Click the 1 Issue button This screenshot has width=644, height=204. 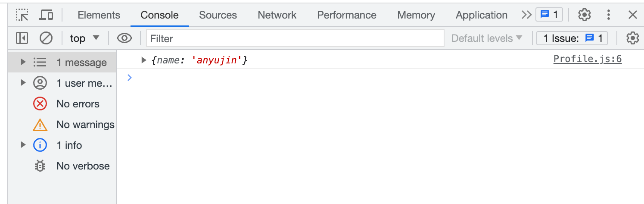(x=572, y=38)
